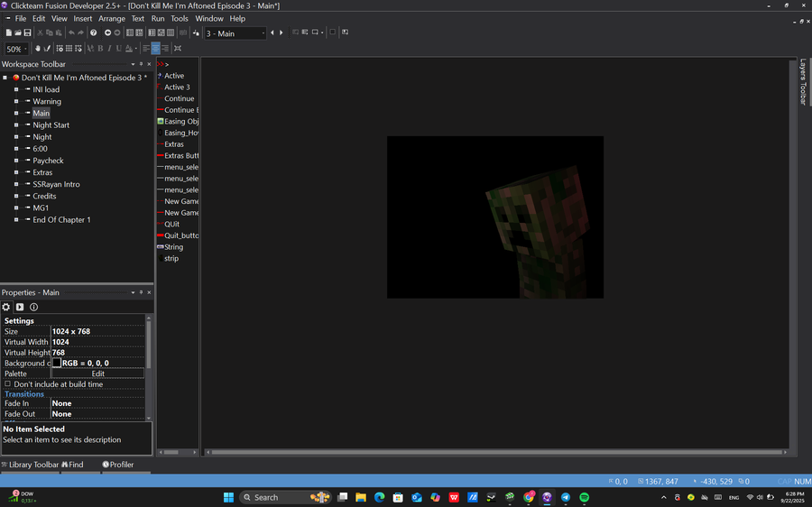Viewport: 812px width, 507px height.
Task: Open Spotify from the taskbar
Action: coord(584,497)
